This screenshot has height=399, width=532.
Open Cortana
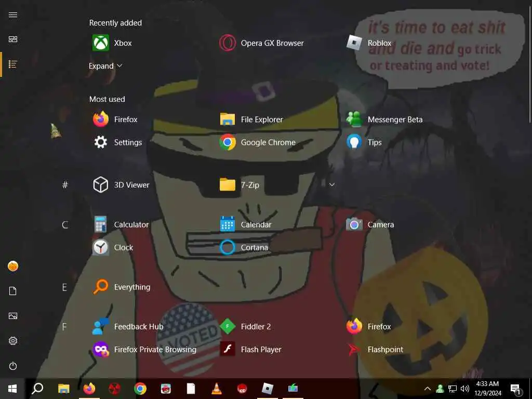click(x=244, y=247)
